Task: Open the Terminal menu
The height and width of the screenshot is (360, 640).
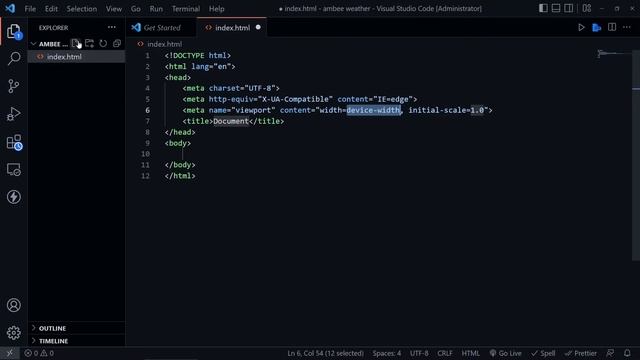Action: [186, 9]
